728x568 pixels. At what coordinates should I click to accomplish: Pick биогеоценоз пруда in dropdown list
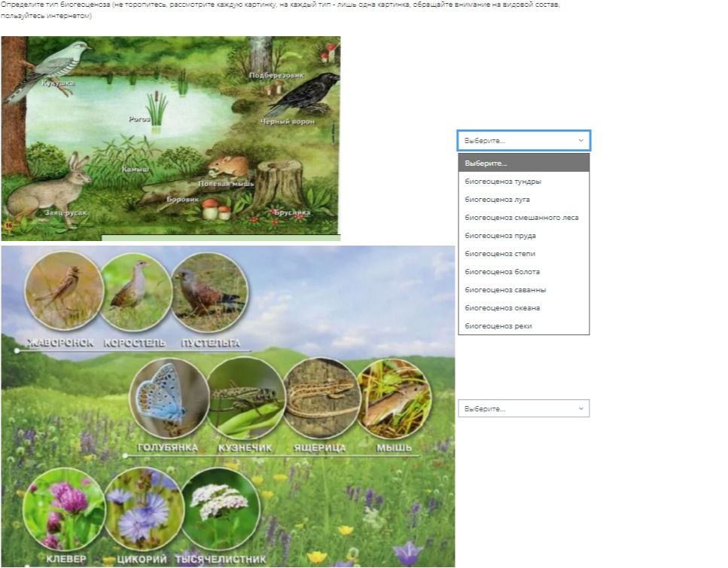point(524,236)
